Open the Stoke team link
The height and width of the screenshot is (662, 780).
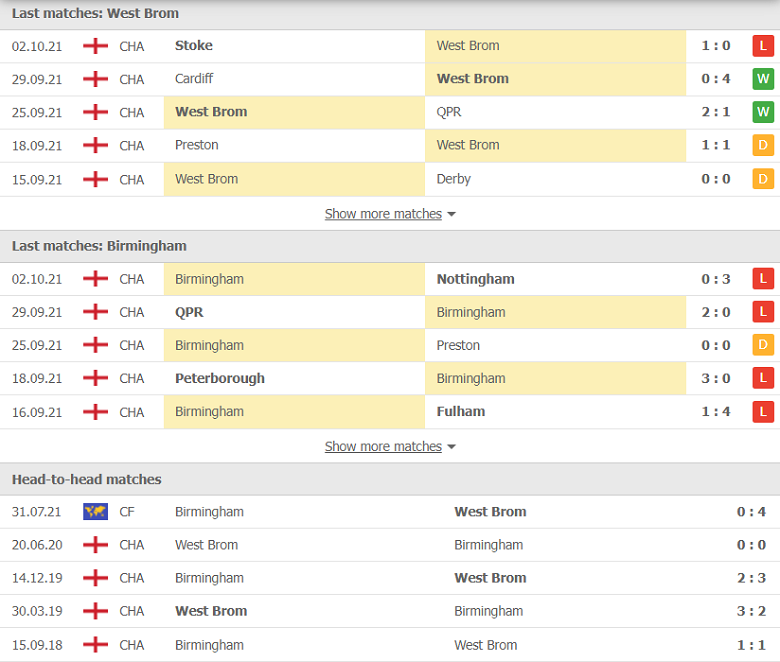[x=194, y=46]
